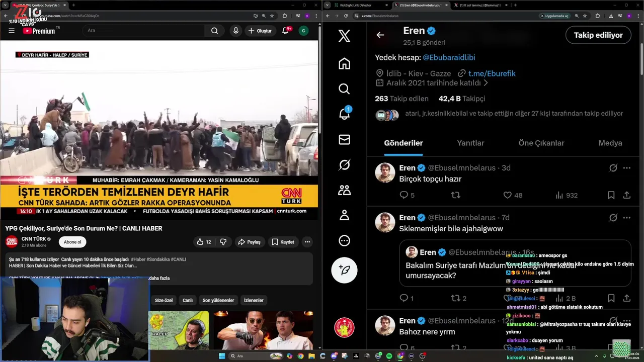Open X Explore search icon
Viewport: 644px width, 362px height.
click(344, 89)
